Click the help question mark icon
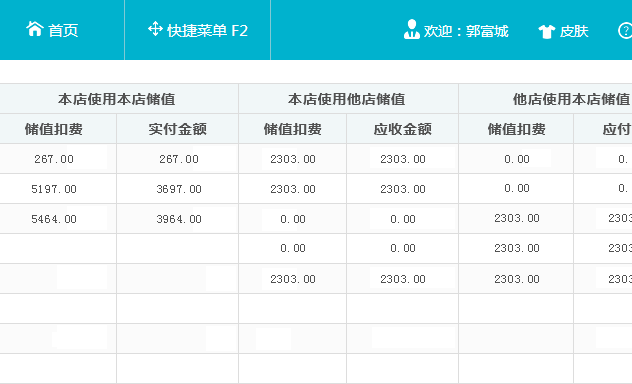This screenshot has height=384, width=632. 625,31
